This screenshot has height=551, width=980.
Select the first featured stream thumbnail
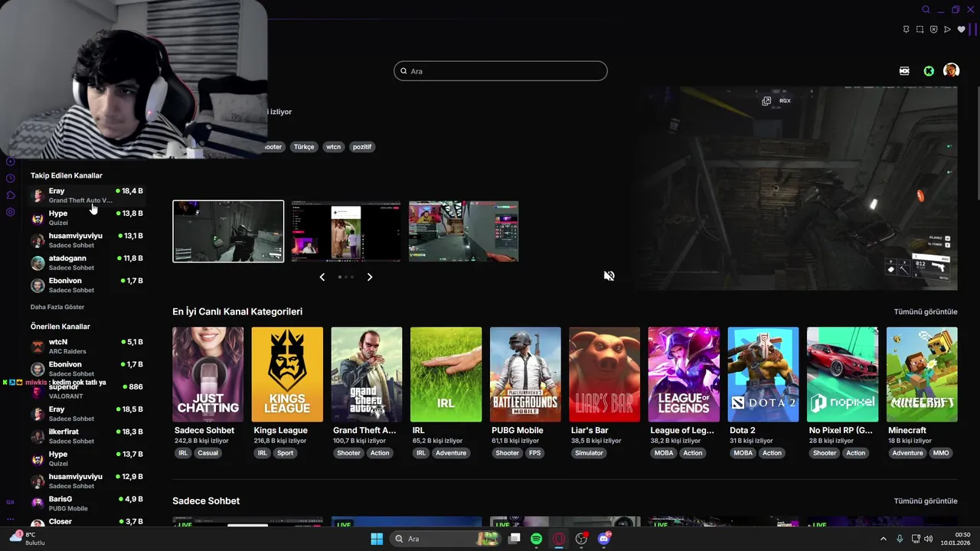click(228, 231)
